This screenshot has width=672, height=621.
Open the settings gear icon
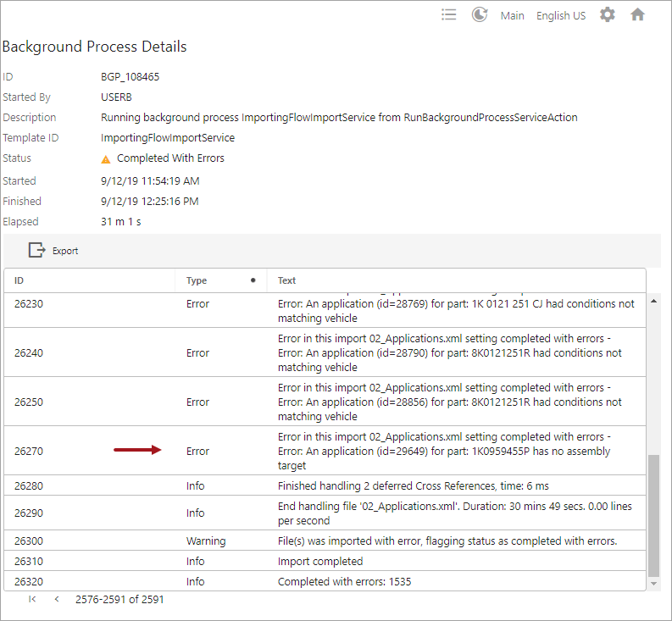(608, 15)
